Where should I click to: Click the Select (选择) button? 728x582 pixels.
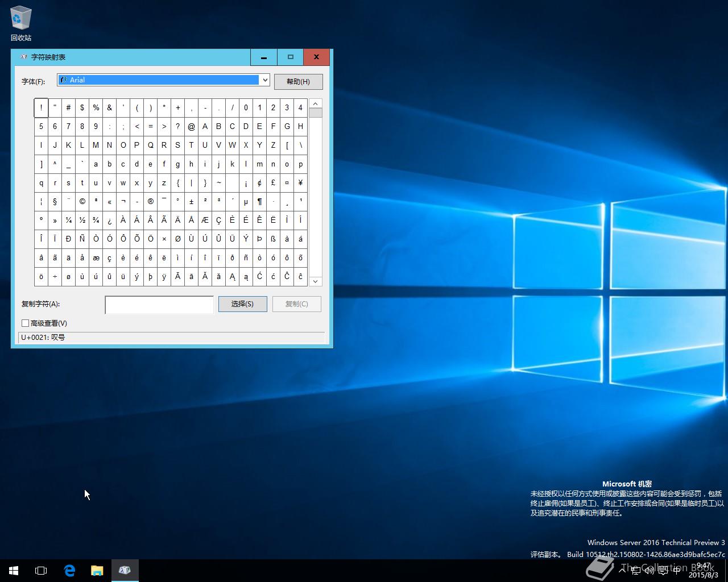[x=242, y=304]
